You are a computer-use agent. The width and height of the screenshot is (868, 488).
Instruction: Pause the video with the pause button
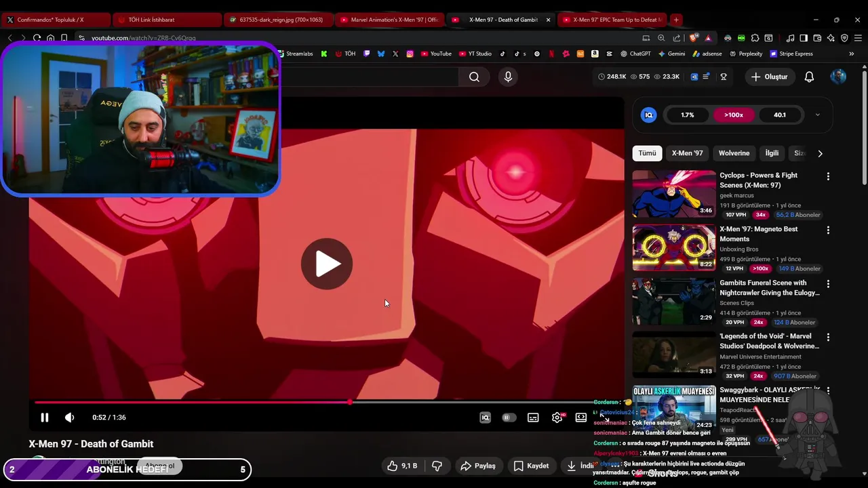(x=45, y=418)
